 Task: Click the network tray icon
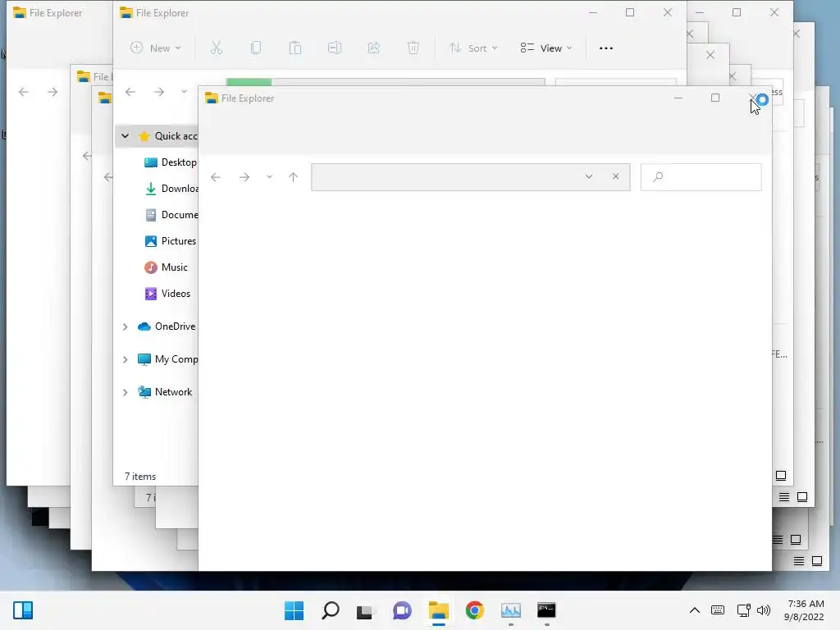coord(743,610)
